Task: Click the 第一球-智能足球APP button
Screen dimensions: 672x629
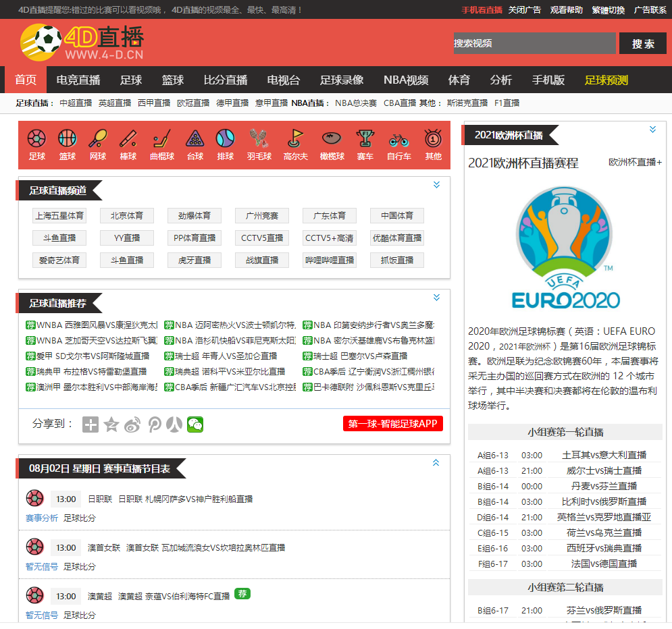Action: tap(392, 423)
